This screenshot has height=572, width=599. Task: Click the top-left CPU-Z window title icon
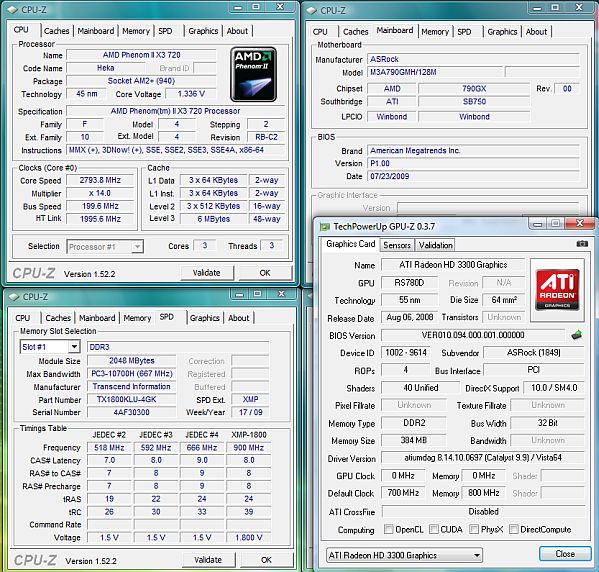pyautogui.click(x=12, y=10)
